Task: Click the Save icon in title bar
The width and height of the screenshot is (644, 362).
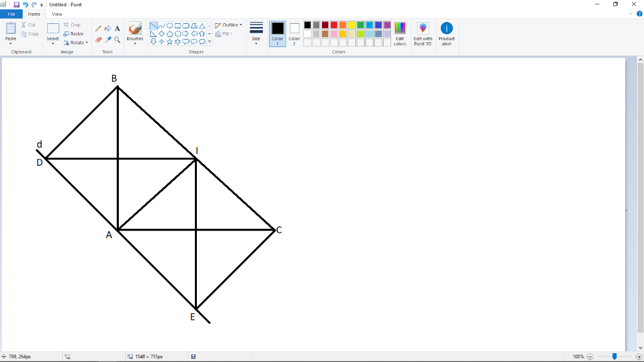Action: tap(16, 4)
